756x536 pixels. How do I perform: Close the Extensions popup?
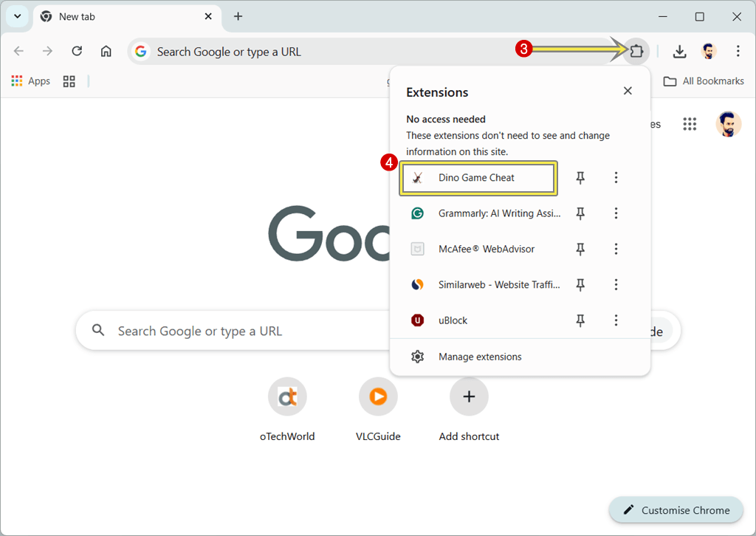[628, 91]
